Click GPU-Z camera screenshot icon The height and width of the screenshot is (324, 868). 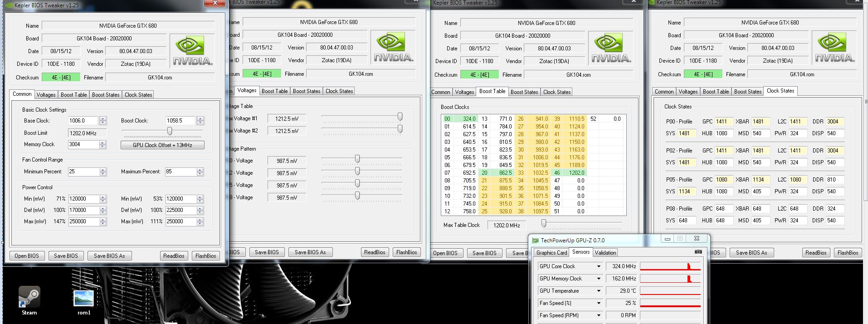(698, 252)
